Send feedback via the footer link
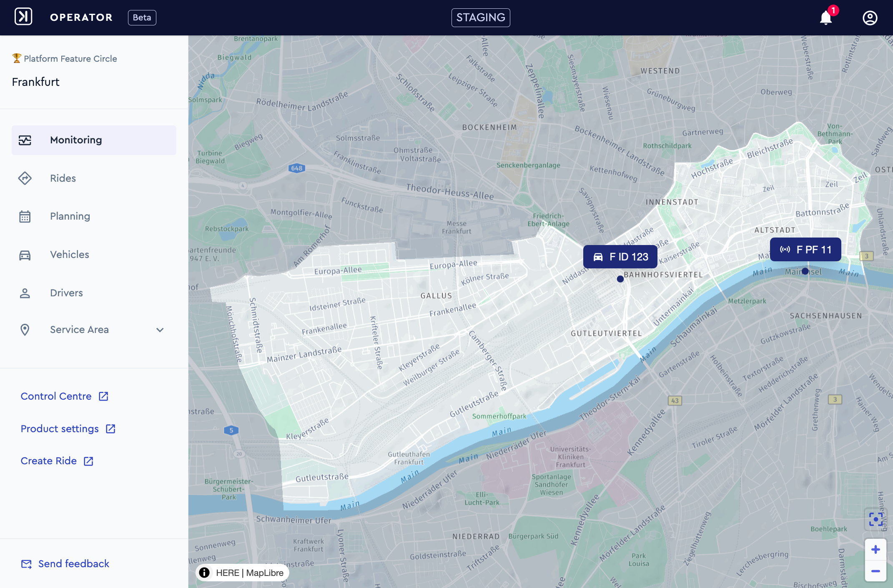This screenshot has width=893, height=588. click(x=65, y=564)
